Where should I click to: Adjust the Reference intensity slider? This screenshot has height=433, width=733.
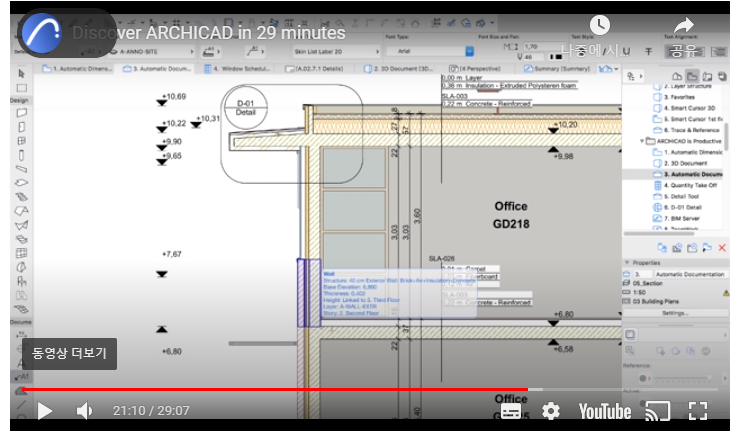coord(683,378)
